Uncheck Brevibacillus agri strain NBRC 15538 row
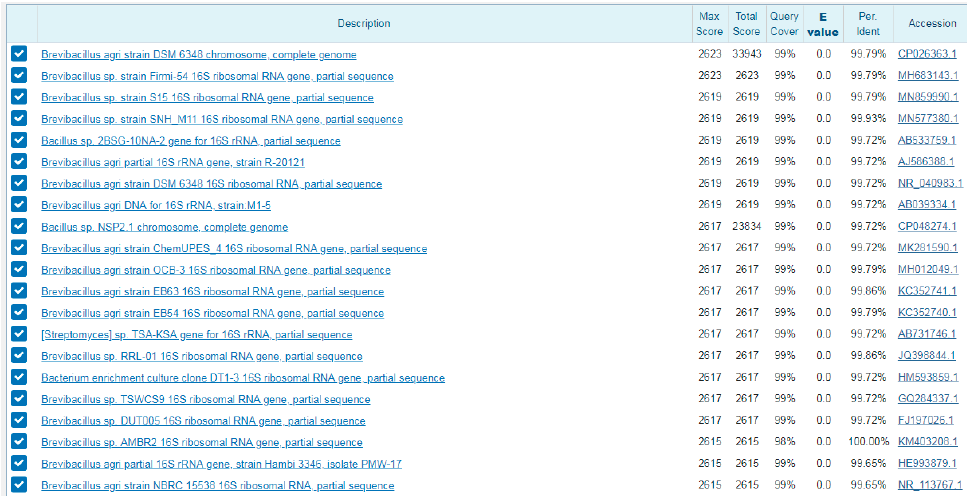967x500 pixels. tap(19, 486)
